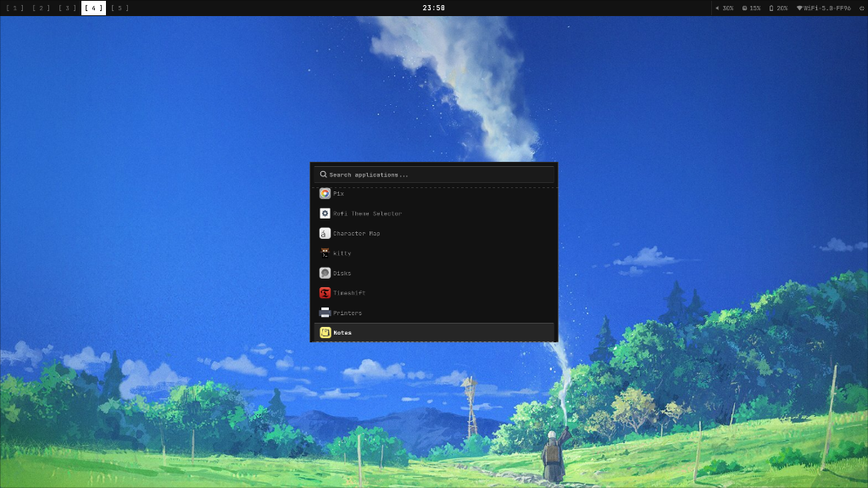Open the Pix app icon
This screenshot has width=868, height=488.
(x=325, y=194)
